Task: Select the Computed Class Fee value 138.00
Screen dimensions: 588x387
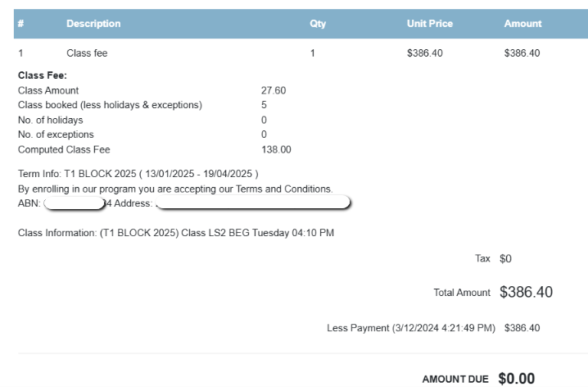Action: [275, 149]
